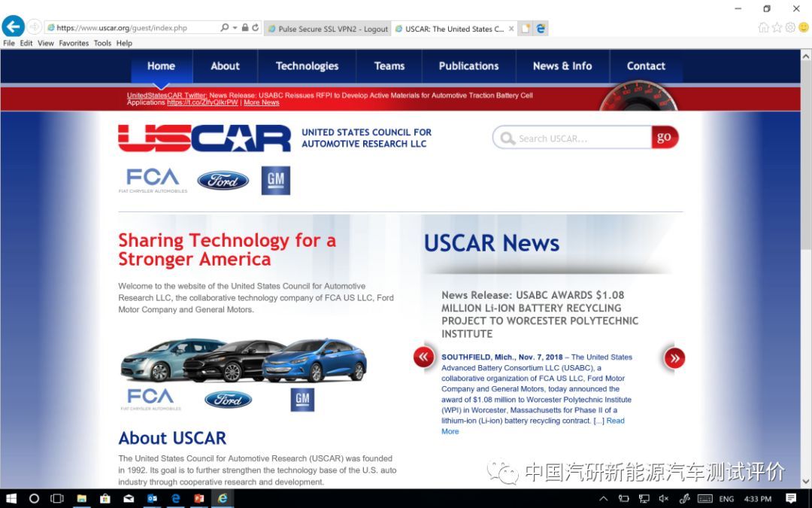Click the grayed Forward arrow button
The width and height of the screenshot is (812, 508).
click(34, 26)
